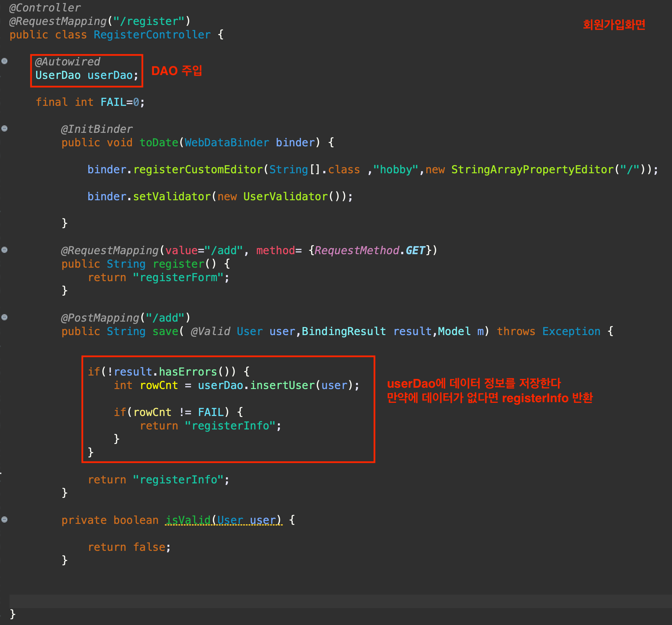Collapse the isValid method fold marker

[4, 519]
